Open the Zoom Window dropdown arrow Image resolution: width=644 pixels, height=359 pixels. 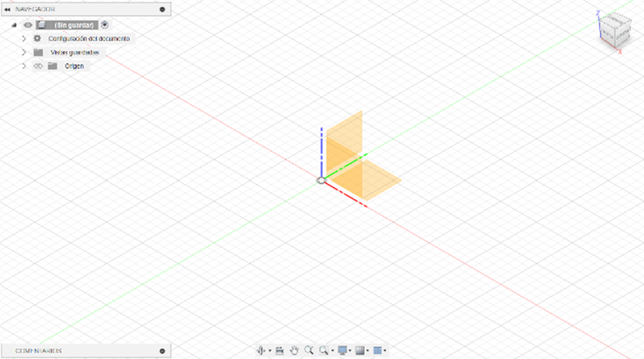coord(332,351)
